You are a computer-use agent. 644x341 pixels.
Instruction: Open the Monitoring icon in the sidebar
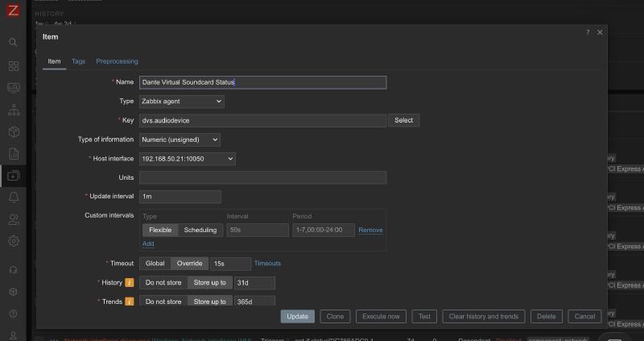point(14,88)
